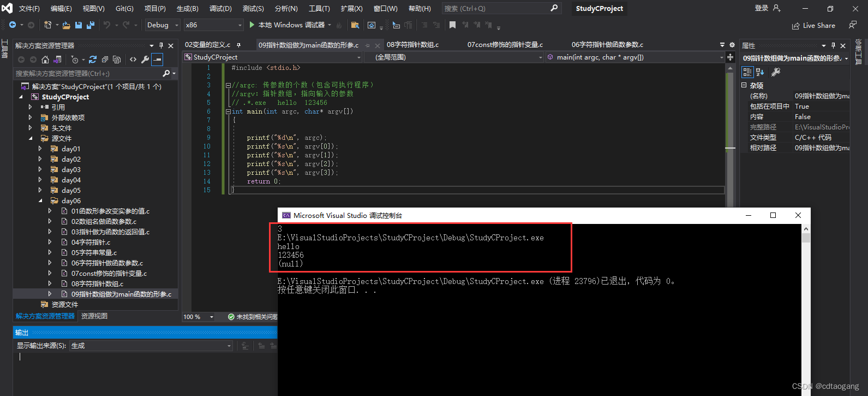Click show all files icon
This screenshot has height=396, width=868.
pos(117,60)
